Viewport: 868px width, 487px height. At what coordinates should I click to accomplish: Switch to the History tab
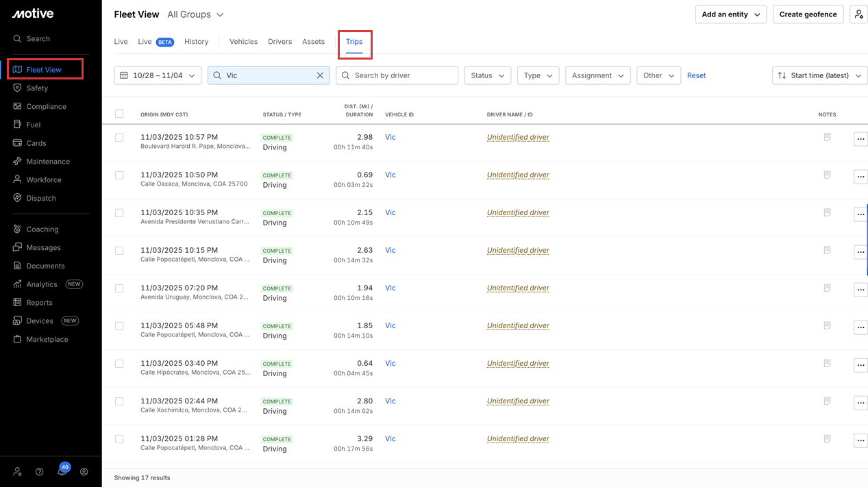pyautogui.click(x=196, y=42)
